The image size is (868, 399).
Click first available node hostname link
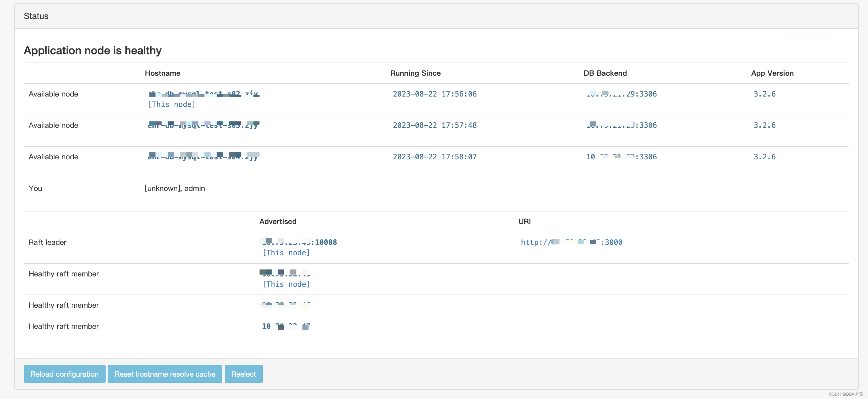[x=204, y=94]
